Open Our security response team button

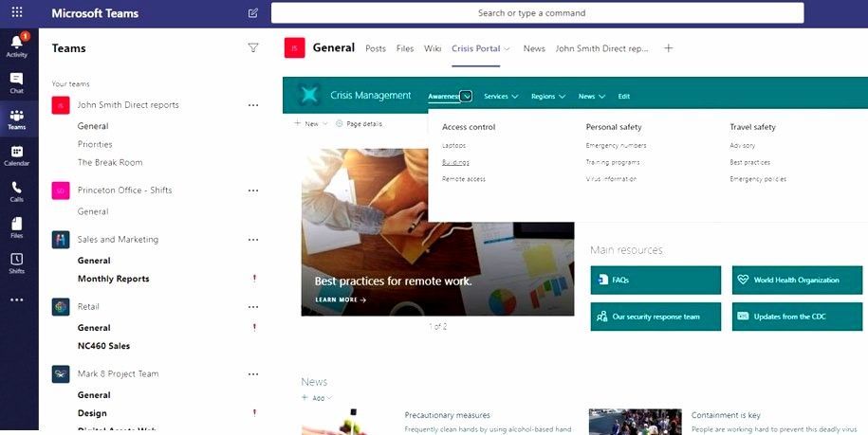coord(656,317)
